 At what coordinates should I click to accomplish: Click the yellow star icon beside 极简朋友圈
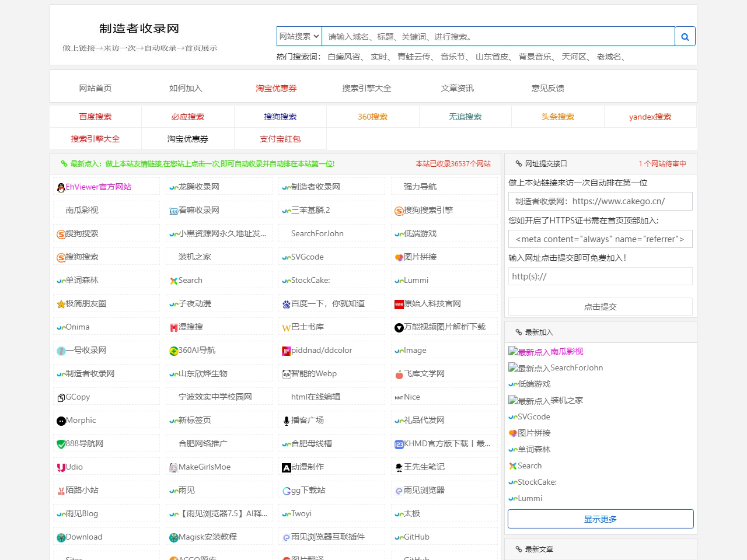(x=61, y=304)
